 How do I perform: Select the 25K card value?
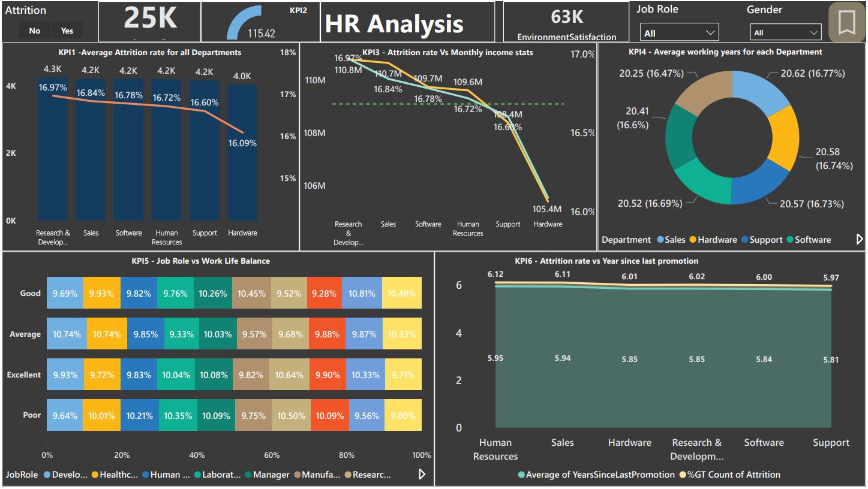[x=150, y=19]
